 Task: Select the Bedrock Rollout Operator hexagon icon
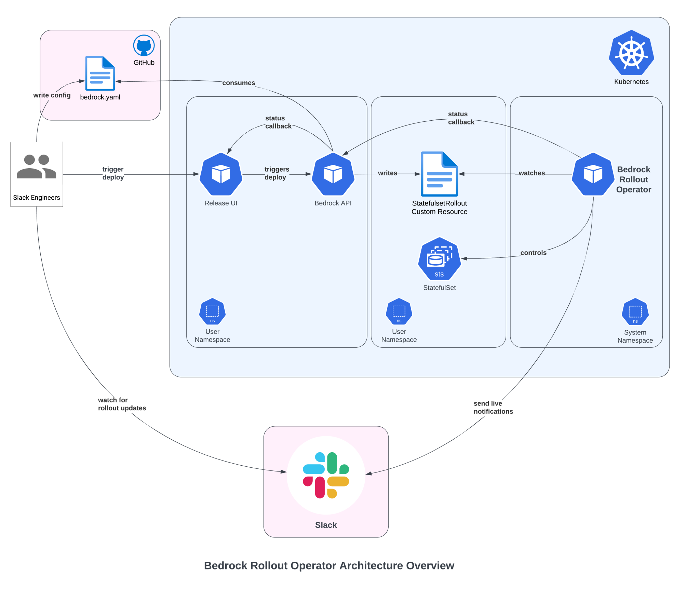pyautogui.click(x=593, y=174)
